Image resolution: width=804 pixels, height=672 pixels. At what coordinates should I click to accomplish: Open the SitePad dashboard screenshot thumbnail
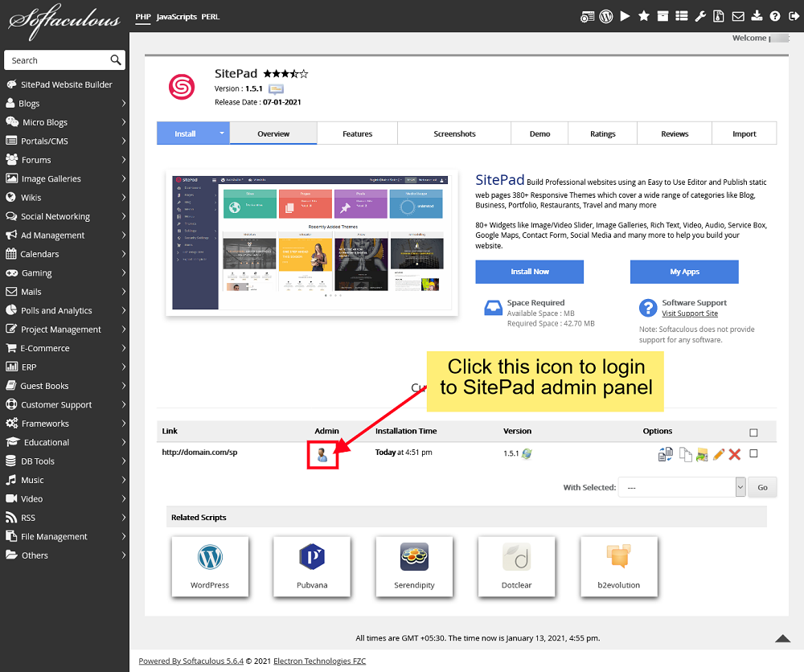click(x=312, y=243)
